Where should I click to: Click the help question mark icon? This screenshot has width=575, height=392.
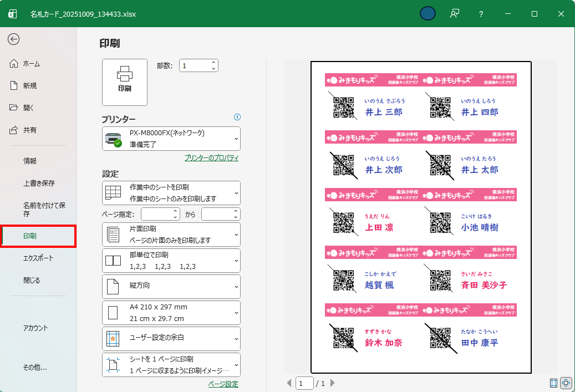tap(481, 14)
